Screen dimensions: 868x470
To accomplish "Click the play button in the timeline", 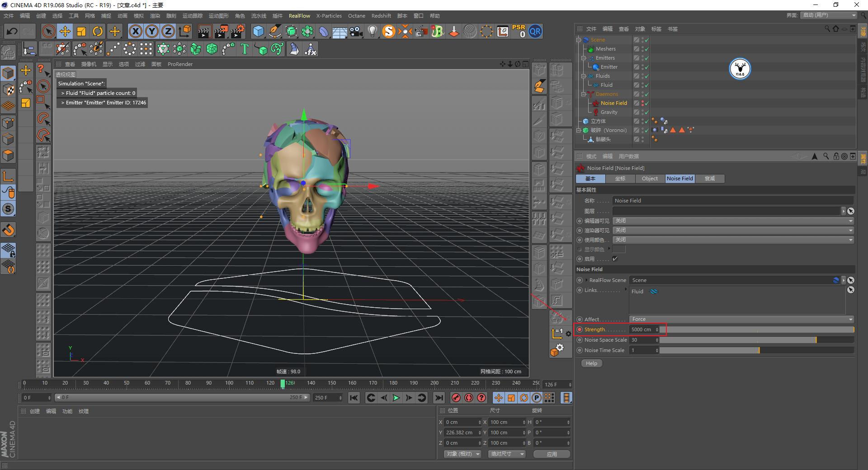I will (x=396, y=398).
